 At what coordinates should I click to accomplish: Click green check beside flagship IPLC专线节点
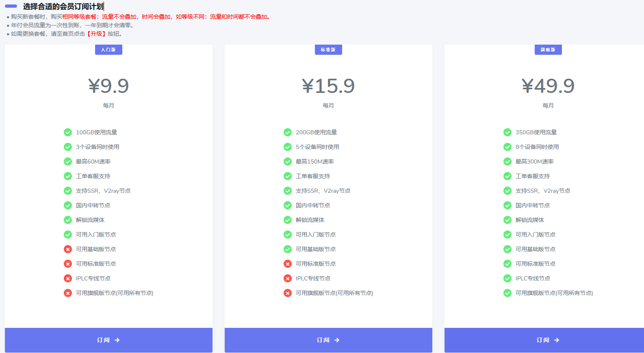pyautogui.click(x=507, y=278)
